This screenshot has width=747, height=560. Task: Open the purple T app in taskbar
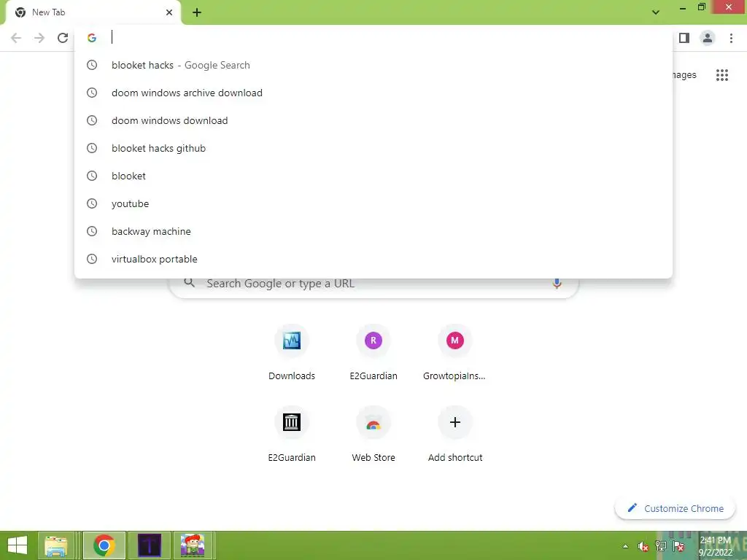(149, 545)
